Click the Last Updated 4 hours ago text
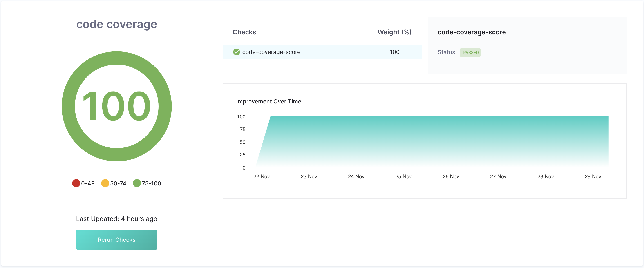644x268 pixels. point(116,219)
